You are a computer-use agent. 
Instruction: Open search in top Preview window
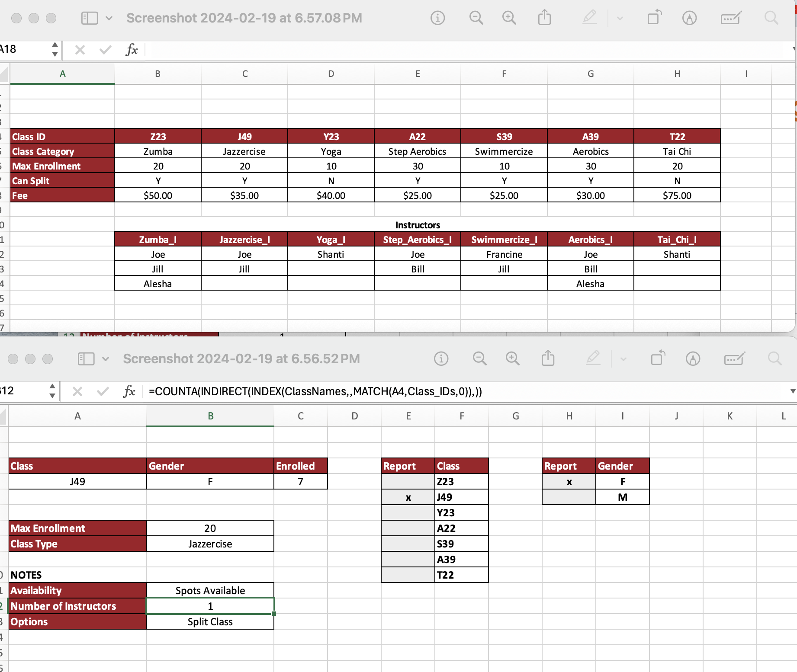coord(771,18)
